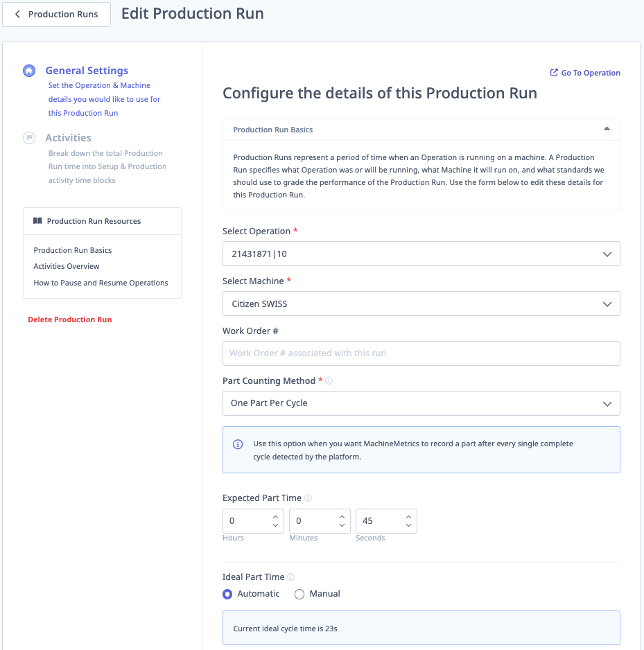This screenshot has height=650, width=644.
Task: Click the info icon beside Expected Part Time
Action: [x=309, y=497]
